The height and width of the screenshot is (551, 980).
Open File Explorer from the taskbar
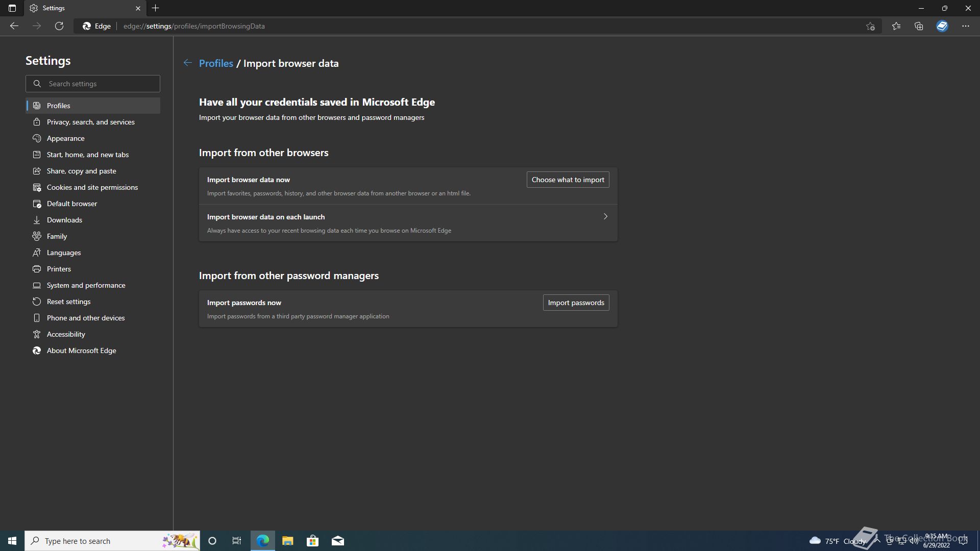(x=287, y=541)
